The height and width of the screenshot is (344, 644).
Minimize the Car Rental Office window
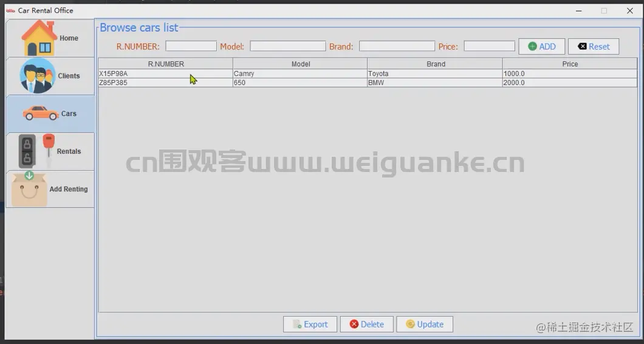coord(578,11)
